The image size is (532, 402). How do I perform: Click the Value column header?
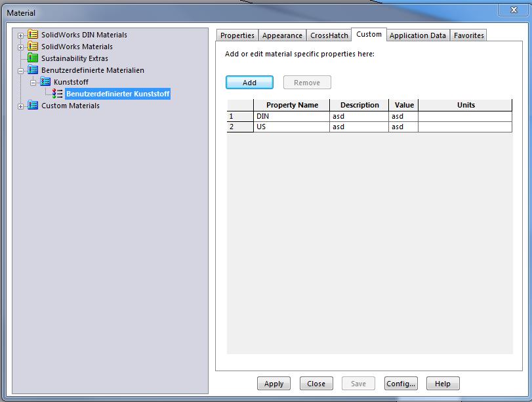point(403,105)
